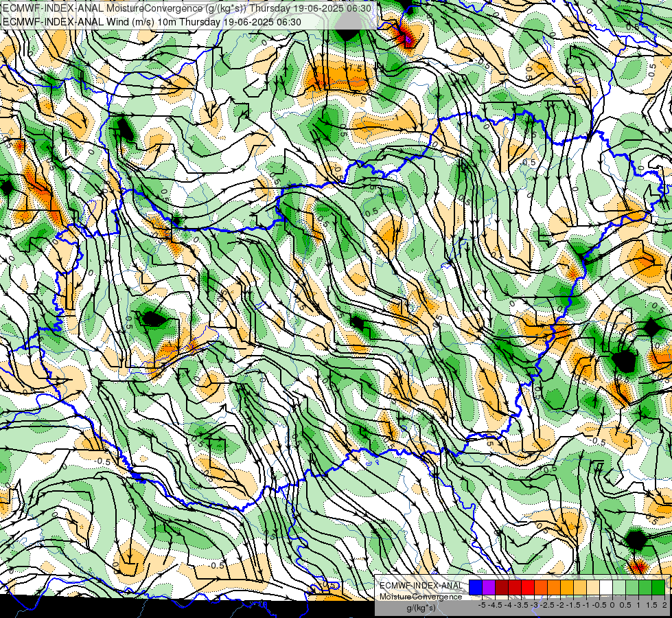Screen dimensions: 672x618
Task: Select the legend swatch between -1.5 and -1
Action: tap(580, 588)
